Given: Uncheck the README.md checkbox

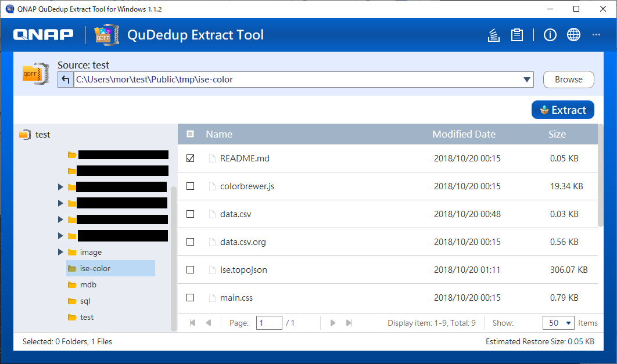Looking at the screenshot, I should pyautogui.click(x=190, y=158).
